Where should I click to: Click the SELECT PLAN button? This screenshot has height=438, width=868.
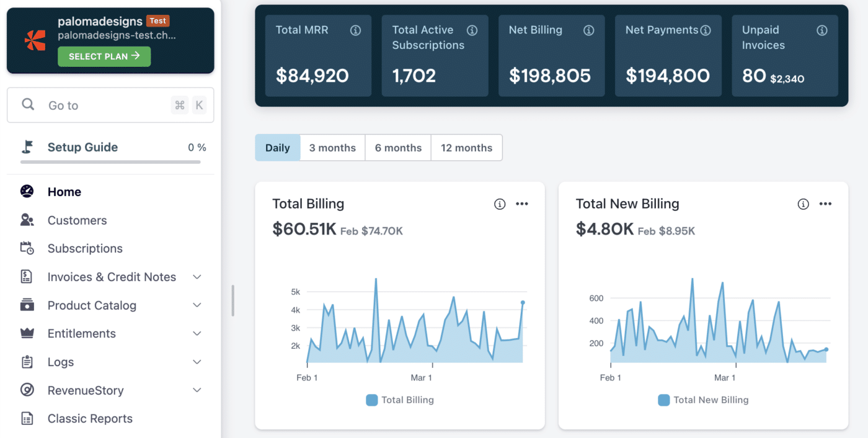click(104, 56)
